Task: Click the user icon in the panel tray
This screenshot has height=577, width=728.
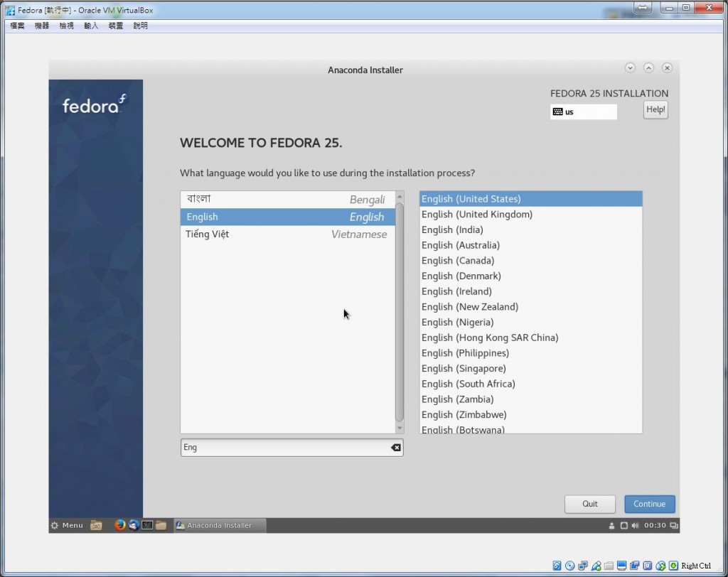Action: (611, 525)
